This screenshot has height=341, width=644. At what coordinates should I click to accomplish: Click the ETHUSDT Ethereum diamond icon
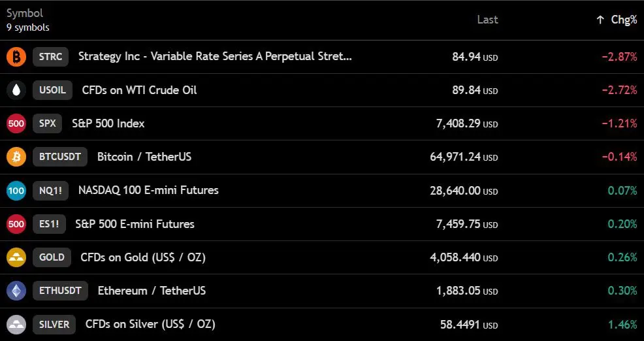pyautogui.click(x=16, y=291)
